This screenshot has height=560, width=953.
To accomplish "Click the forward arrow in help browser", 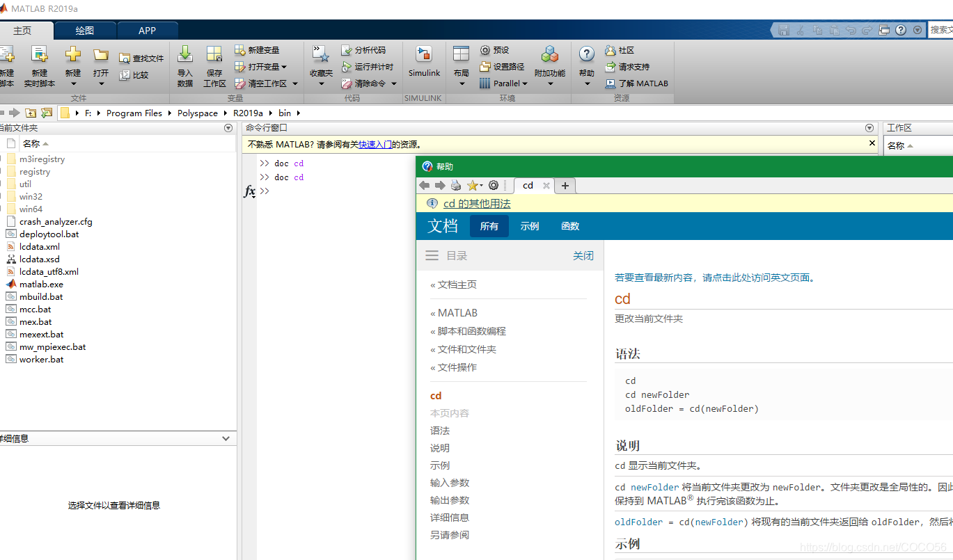I will point(439,185).
